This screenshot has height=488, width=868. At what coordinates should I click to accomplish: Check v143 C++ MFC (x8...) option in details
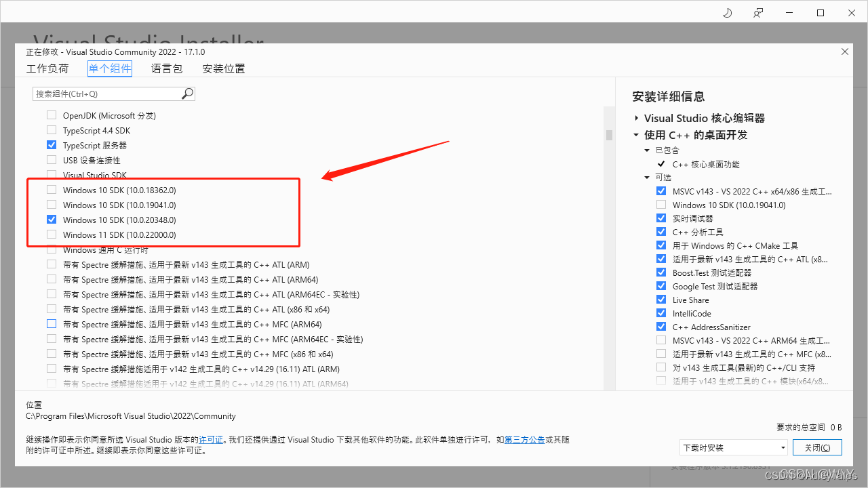click(x=661, y=354)
